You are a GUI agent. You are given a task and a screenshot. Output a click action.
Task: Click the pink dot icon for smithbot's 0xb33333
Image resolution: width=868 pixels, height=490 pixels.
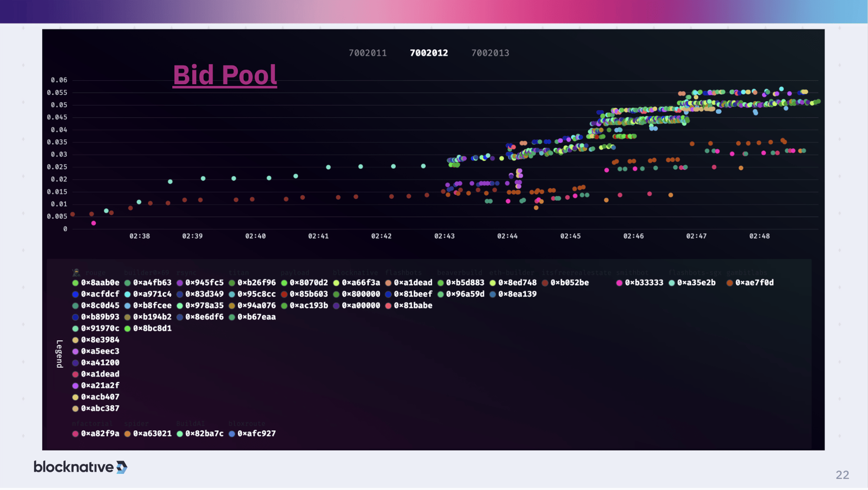(619, 282)
